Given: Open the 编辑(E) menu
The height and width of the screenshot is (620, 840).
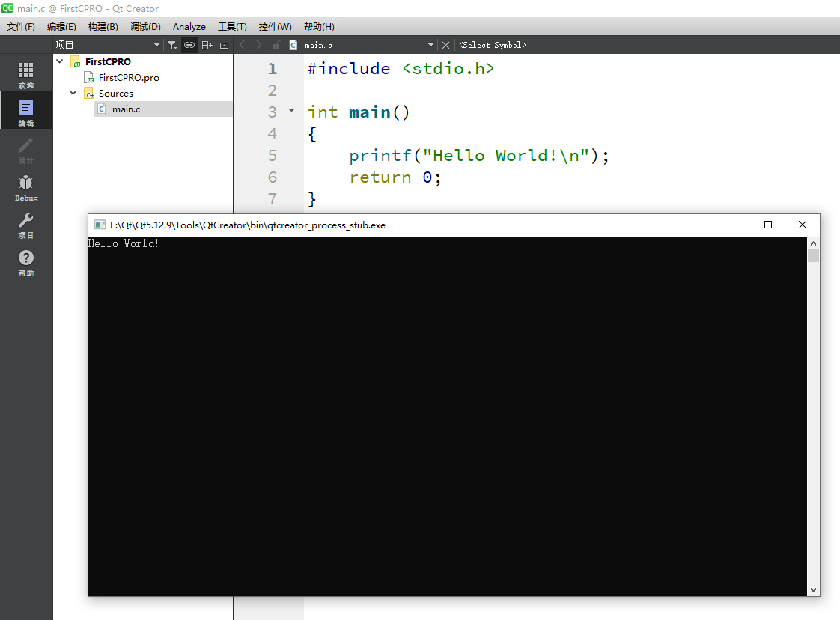Looking at the screenshot, I should pyautogui.click(x=61, y=27).
